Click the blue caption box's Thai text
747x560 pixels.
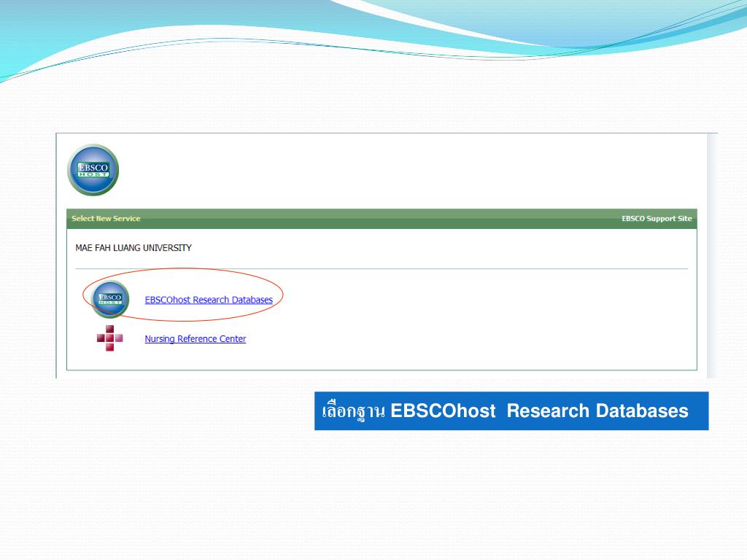353,411
